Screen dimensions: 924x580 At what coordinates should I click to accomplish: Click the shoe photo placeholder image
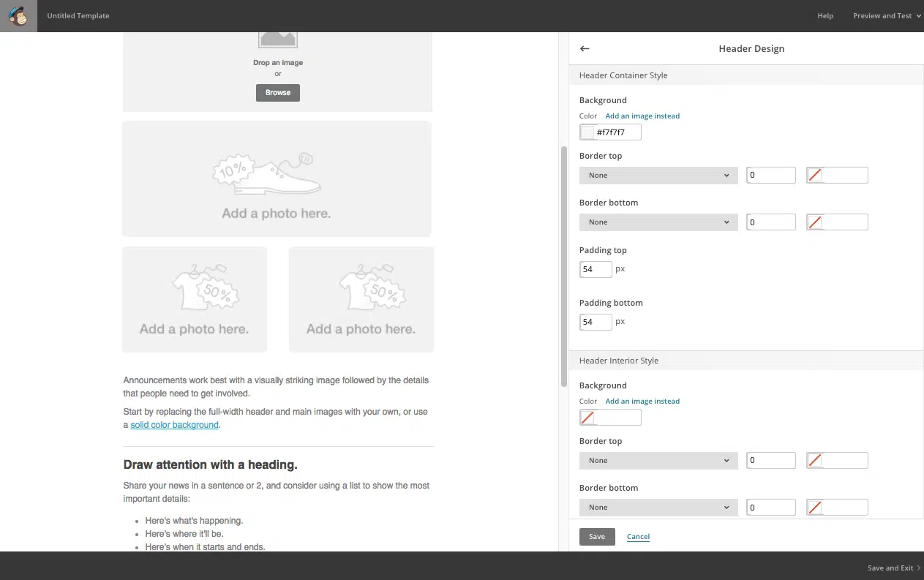coord(277,178)
